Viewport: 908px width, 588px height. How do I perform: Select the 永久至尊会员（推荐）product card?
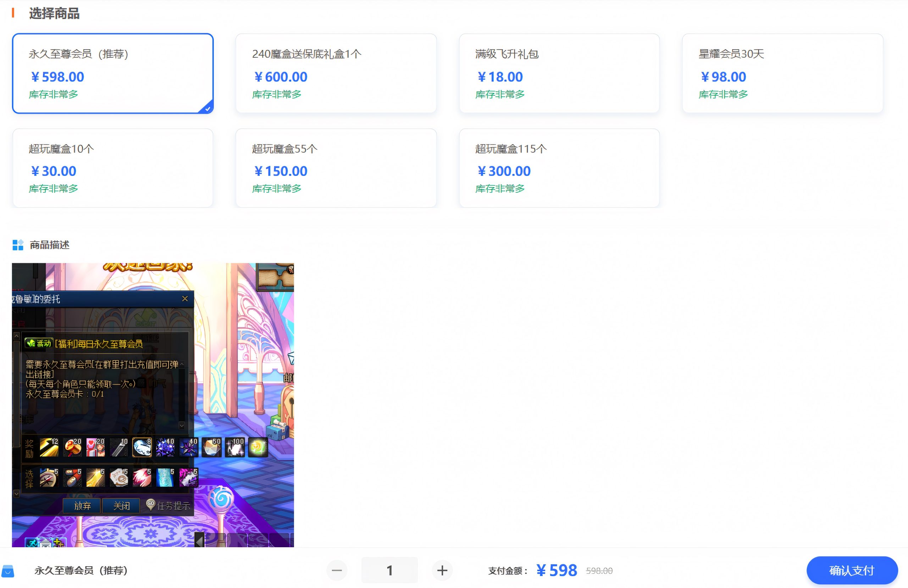pos(113,73)
